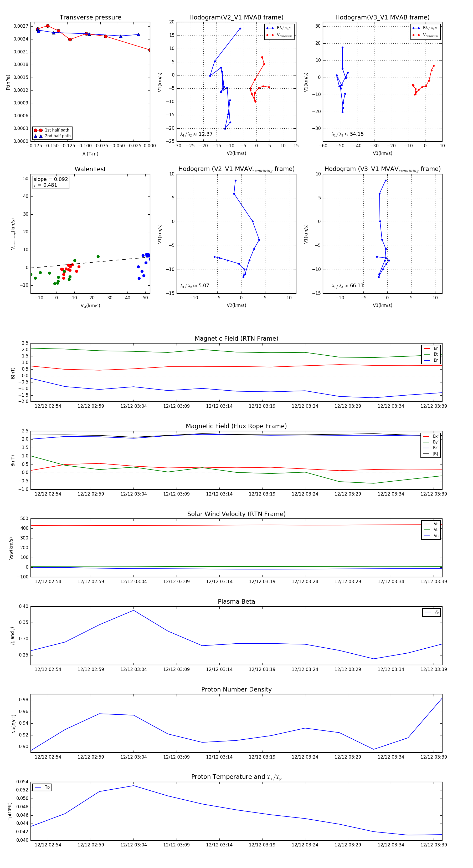Click the Vremaining axis label of WalenTest

pyautogui.click(x=13, y=234)
